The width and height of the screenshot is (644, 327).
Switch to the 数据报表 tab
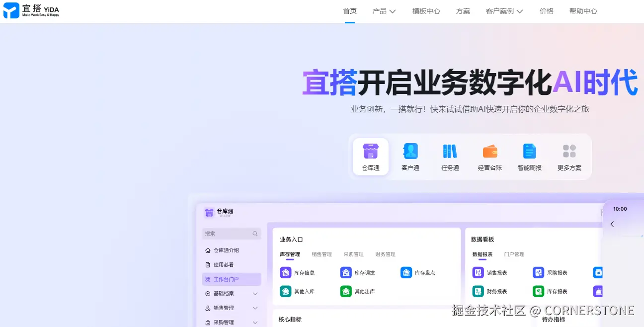(483, 254)
